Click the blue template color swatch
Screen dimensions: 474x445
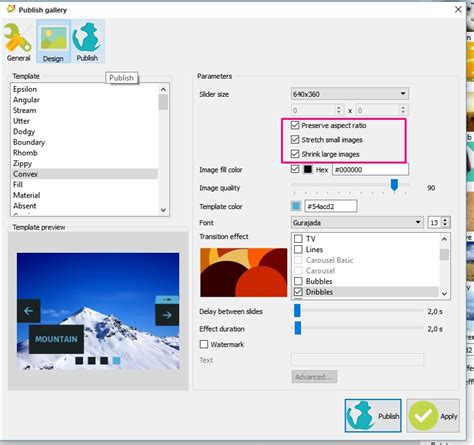pos(296,206)
